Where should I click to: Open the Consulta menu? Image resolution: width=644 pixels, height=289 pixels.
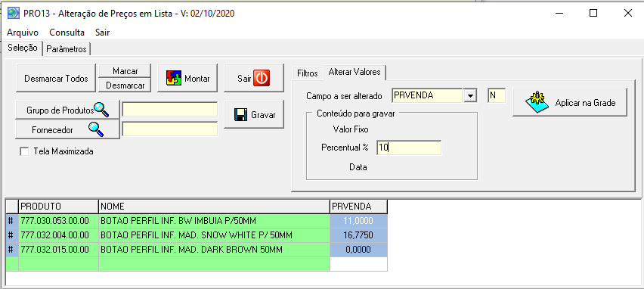[67, 33]
